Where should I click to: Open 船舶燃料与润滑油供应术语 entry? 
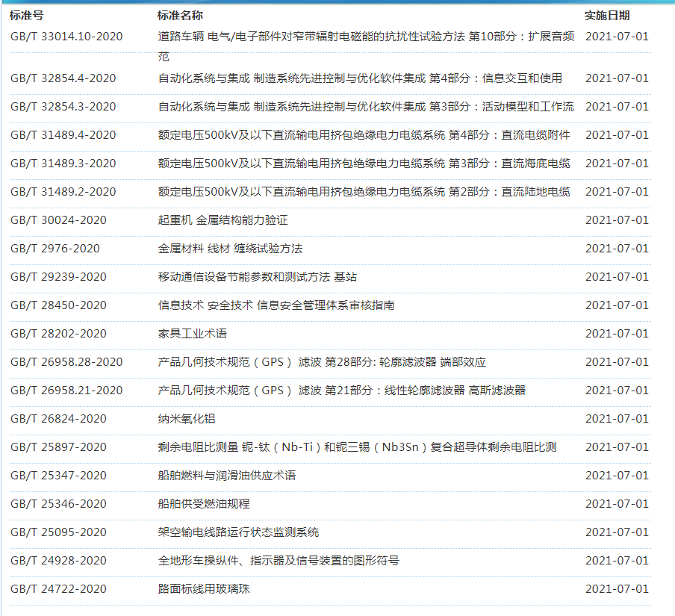(x=227, y=476)
